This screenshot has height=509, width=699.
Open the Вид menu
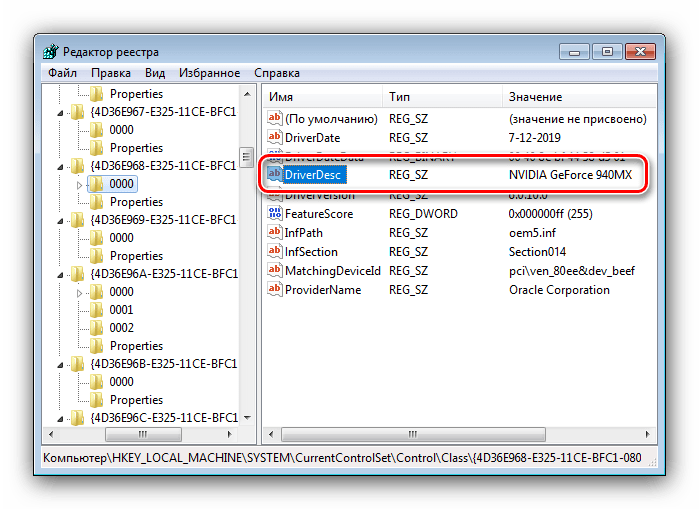[155, 73]
